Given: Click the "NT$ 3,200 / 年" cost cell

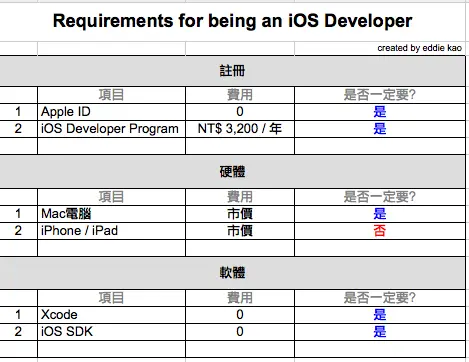Looking at the screenshot, I should tap(240, 129).
